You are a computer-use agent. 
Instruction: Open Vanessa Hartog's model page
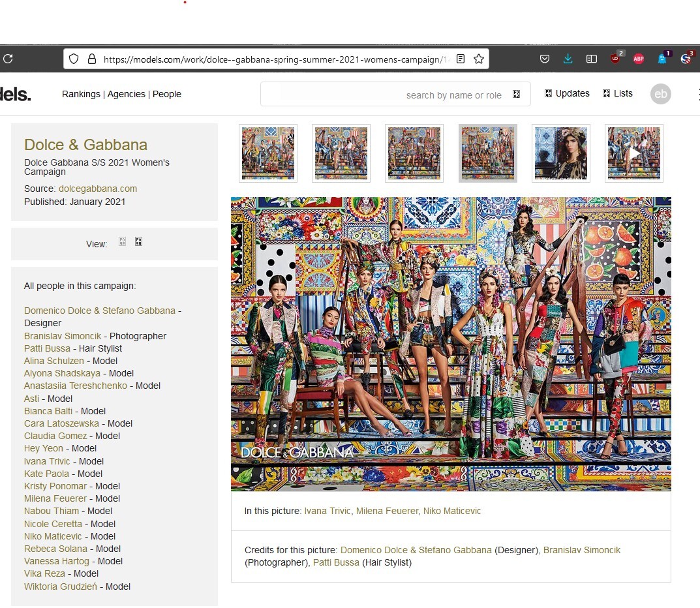tap(57, 562)
